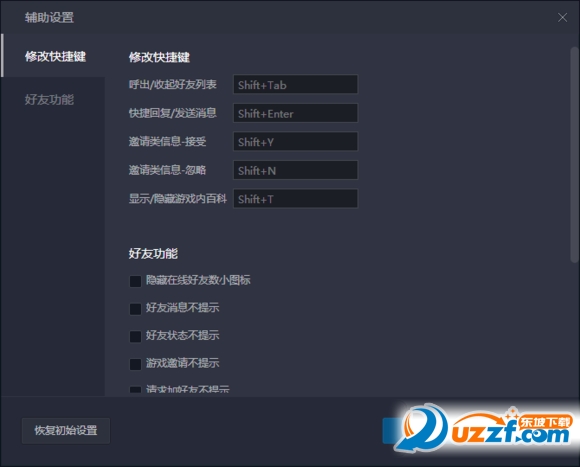Click the 恢复初始设置 reset button

click(x=66, y=430)
